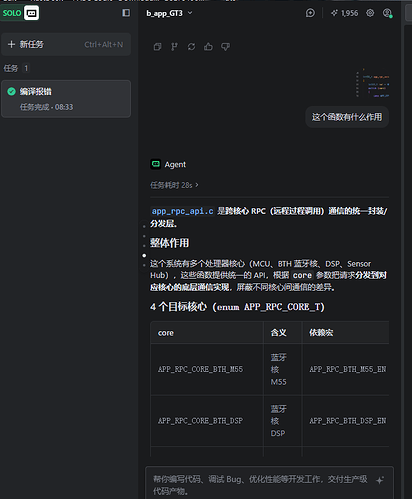Click the sparkle enhance prompt icon
The height and width of the screenshot is (499, 412).
pos(380,480)
